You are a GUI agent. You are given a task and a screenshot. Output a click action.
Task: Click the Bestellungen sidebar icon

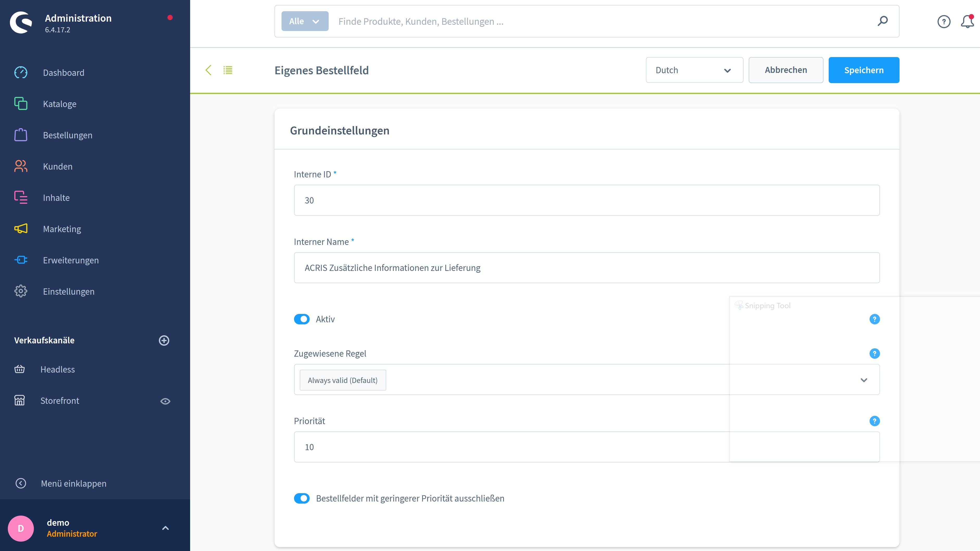21,135
